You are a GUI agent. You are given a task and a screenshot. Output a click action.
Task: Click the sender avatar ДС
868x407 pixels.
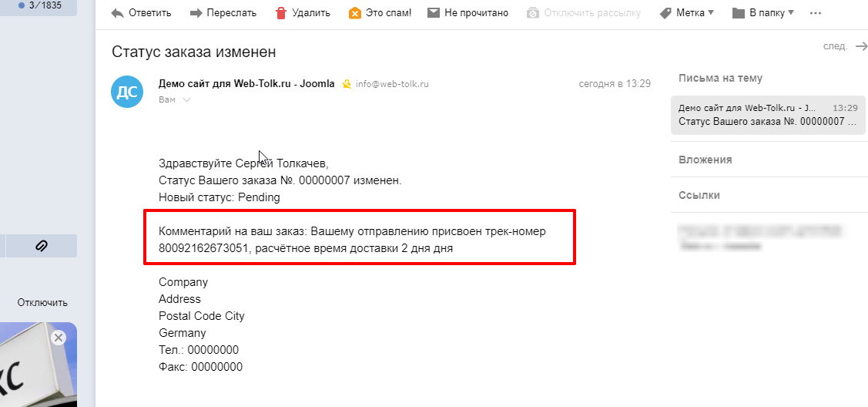(x=127, y=92)
